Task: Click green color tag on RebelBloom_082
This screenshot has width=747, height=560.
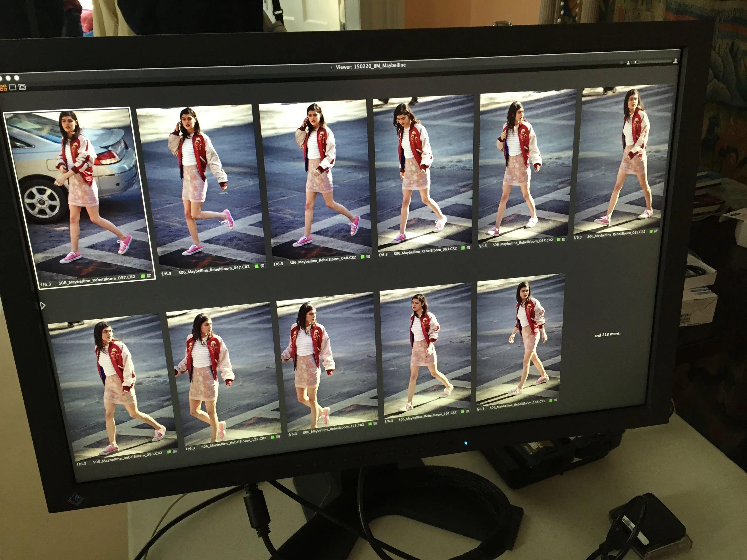Action: coord(651,231)
